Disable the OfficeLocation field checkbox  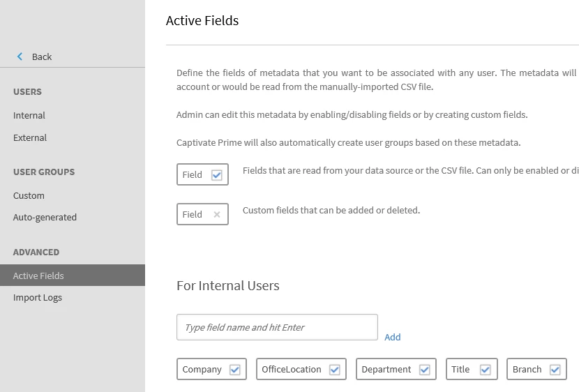click(x=335, y=370)
